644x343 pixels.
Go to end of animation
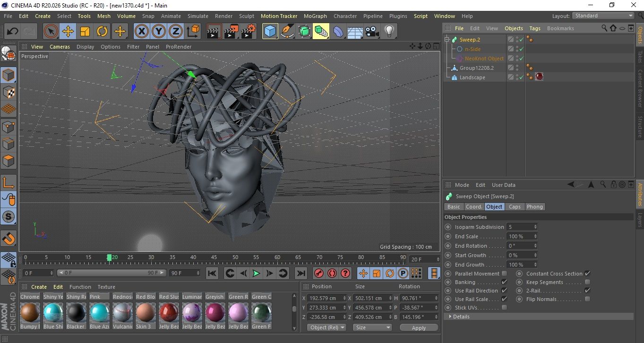click(301, 273)
